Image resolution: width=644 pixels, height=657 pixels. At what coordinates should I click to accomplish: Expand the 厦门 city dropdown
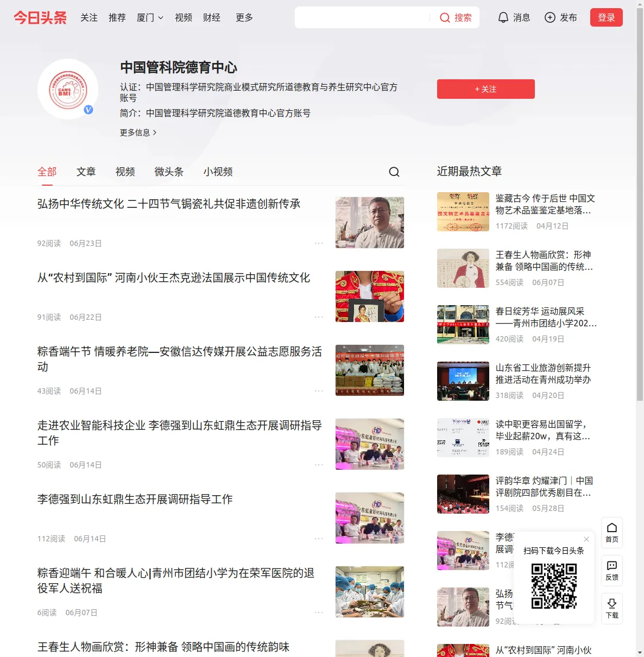[150, 17]
